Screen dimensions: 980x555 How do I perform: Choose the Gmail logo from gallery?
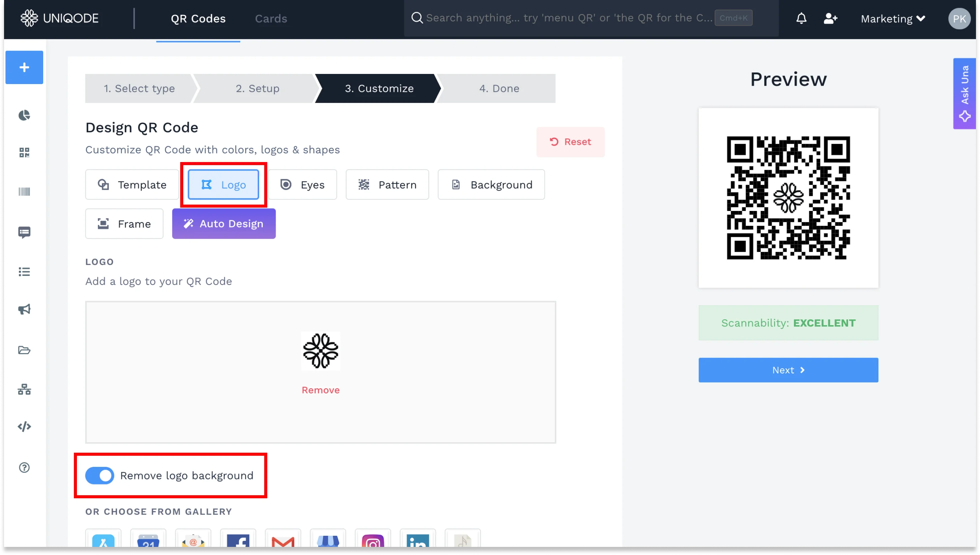(x=283, y=538)
